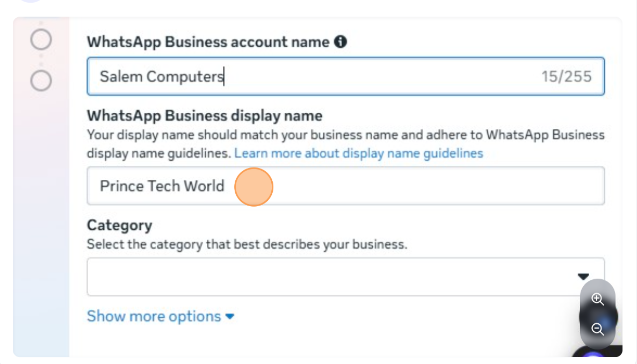This screenshot has width=637, height=364.
Task: Click the orange circle marker in display name field
Action: pyautogui.click(x=254, y=187)
